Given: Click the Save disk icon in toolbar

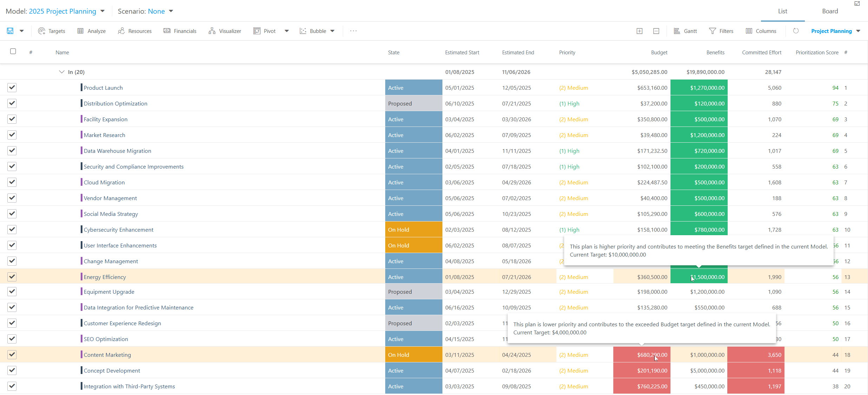Looking at the screenshot, I should pyautogui.click(x=10, y=31).
